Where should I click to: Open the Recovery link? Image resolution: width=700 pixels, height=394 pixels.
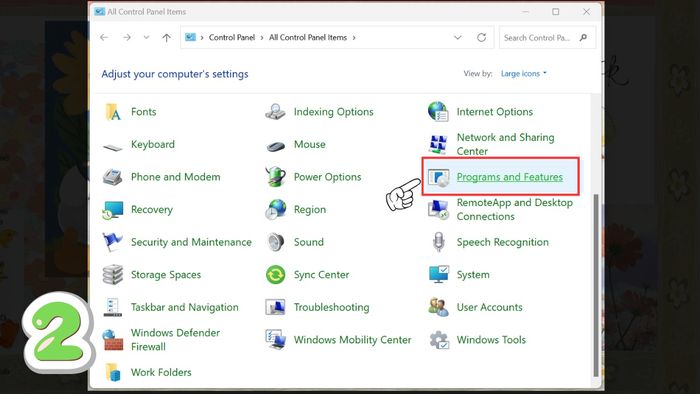152,210
